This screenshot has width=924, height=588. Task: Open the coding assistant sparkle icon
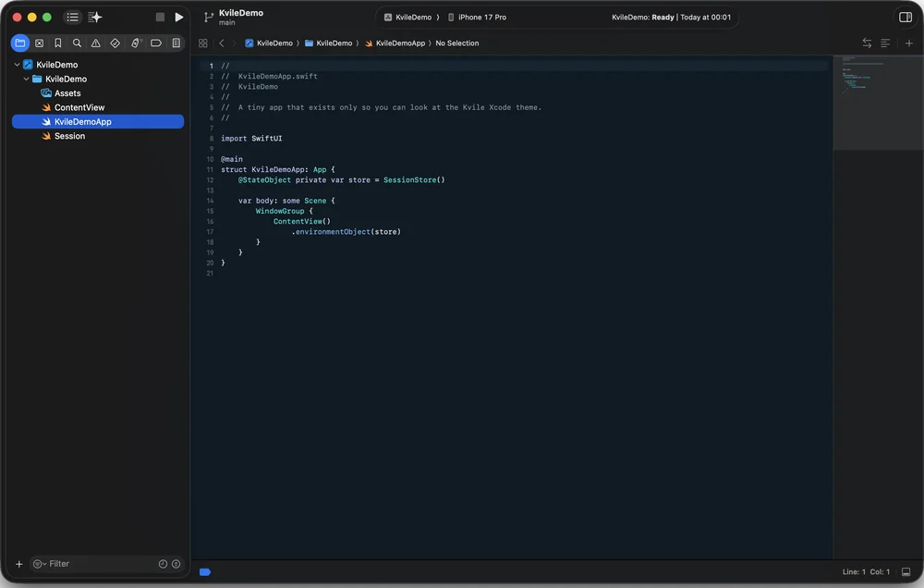95,17
